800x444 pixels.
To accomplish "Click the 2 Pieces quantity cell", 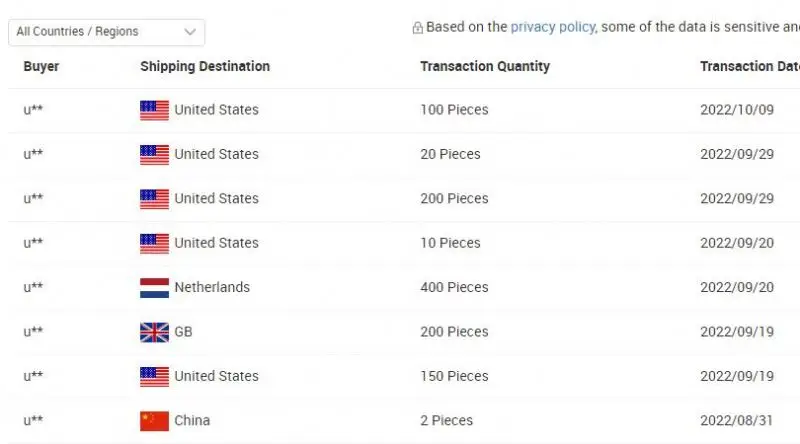I will click(x=446, y=420).
